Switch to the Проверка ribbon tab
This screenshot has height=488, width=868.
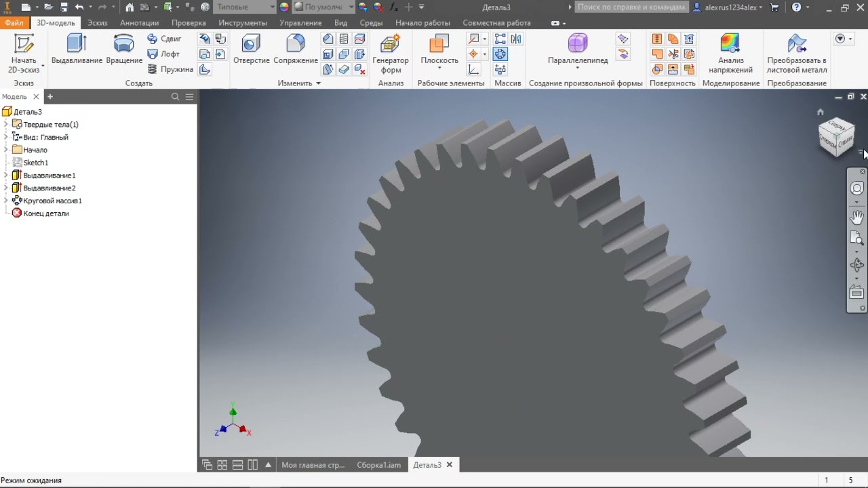click(x=189, y=22)
